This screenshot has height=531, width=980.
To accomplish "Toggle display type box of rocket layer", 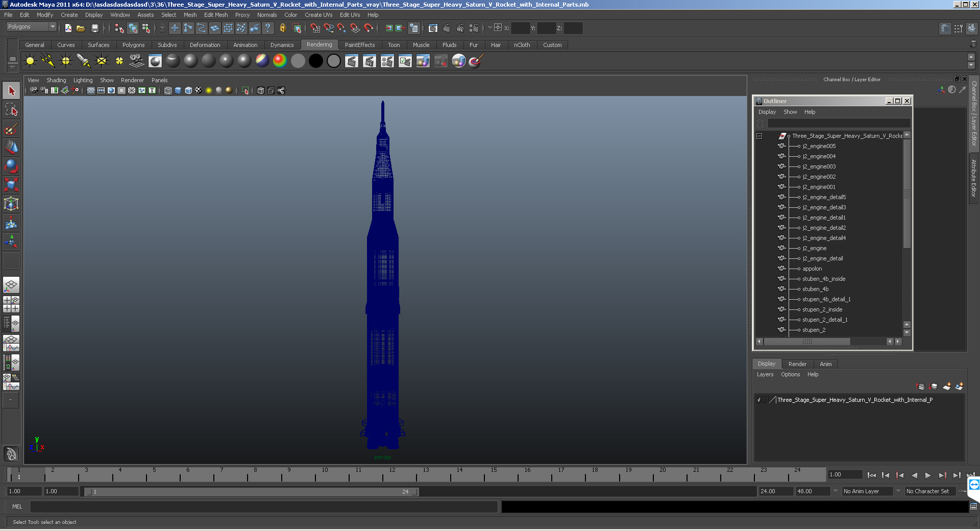I will coord(766,400).
